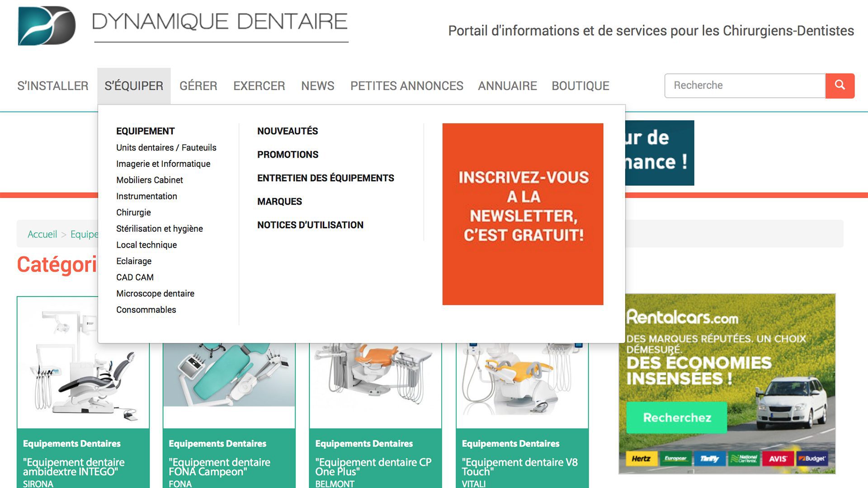Select Imagerie et Informatique category
Image resolution: width=868 pixels, height=488 pixels.
(163, 164)
